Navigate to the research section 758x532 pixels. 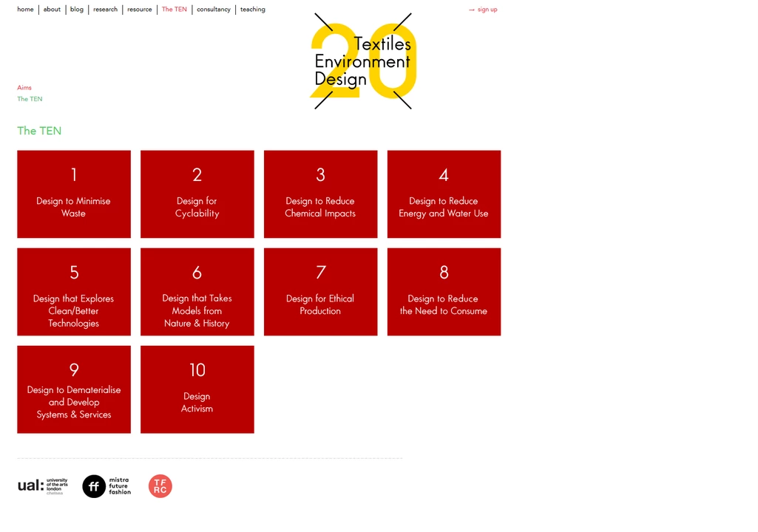pyautogui.click(x=105, y=10)
